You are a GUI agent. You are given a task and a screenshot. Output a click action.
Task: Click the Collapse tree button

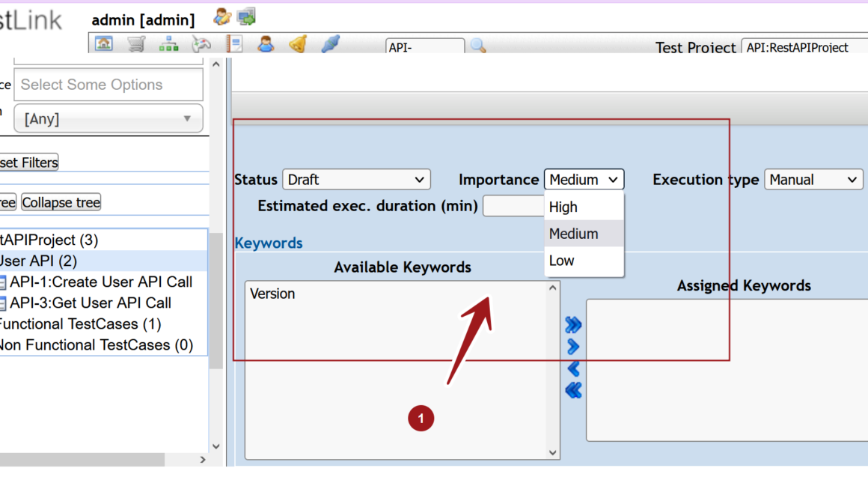(61, 202)
